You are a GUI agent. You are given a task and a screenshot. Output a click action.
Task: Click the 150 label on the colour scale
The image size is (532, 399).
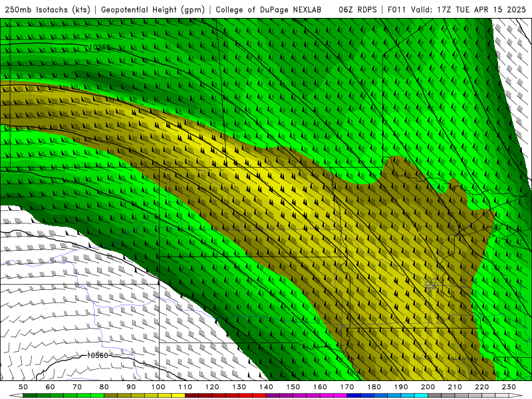click(x=293, y=387)
